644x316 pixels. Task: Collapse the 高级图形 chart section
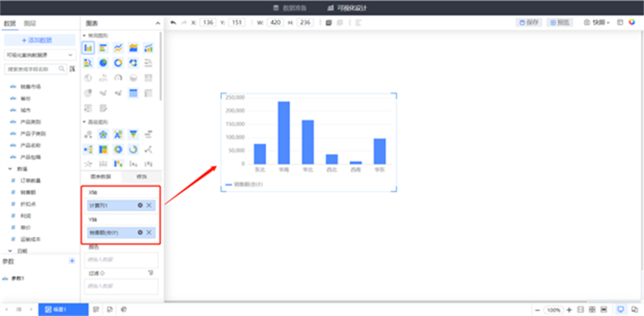84,122
